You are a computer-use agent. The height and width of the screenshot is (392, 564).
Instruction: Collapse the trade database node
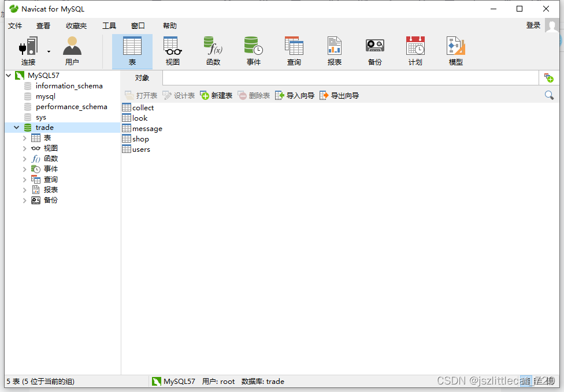coord(15,127)
